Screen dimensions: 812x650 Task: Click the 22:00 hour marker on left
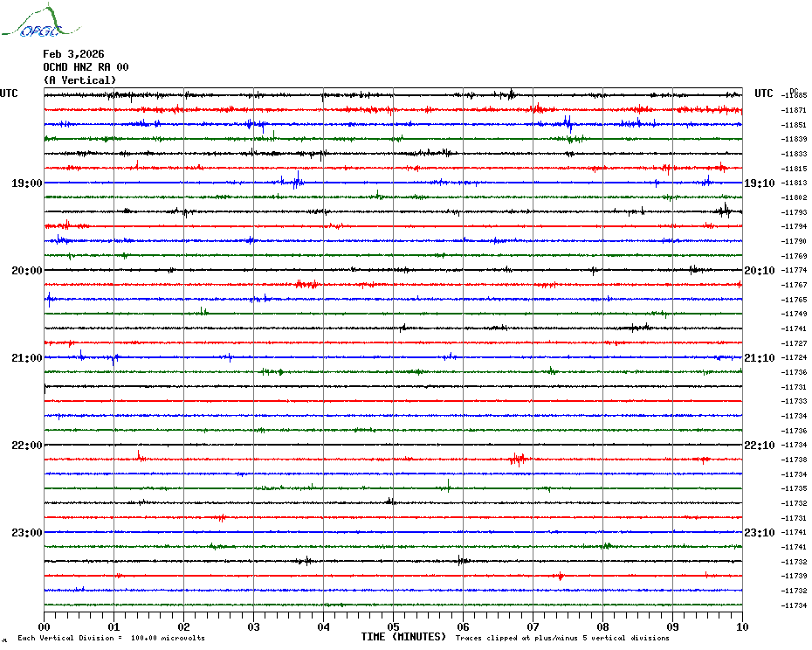coord(26,446)
